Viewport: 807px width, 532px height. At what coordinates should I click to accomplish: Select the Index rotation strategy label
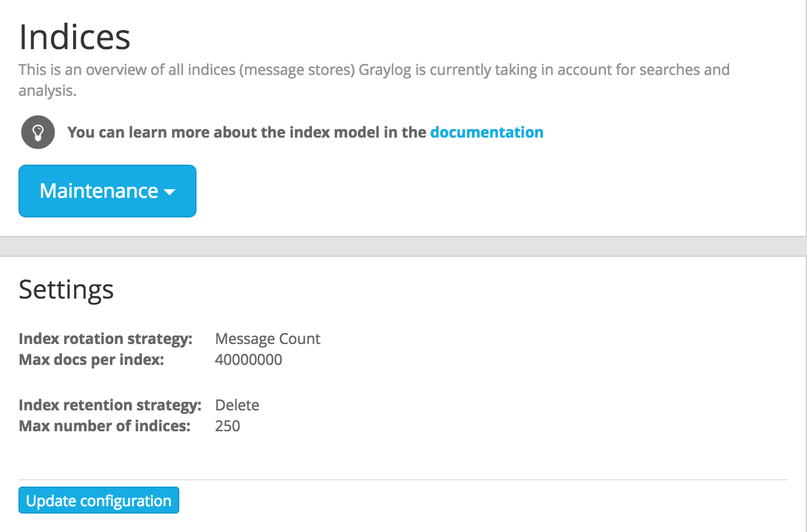click(x=106, y=339)
